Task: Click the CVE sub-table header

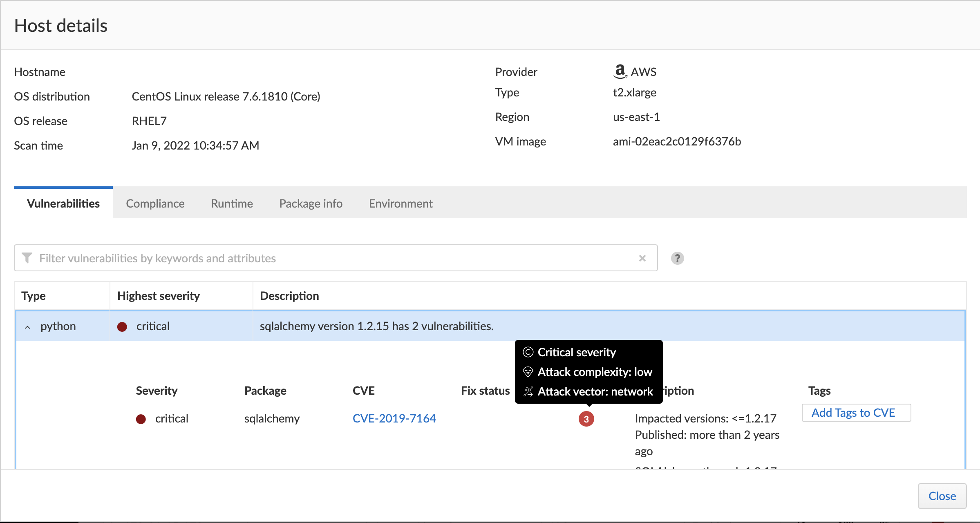Action: tap(363, 391)
